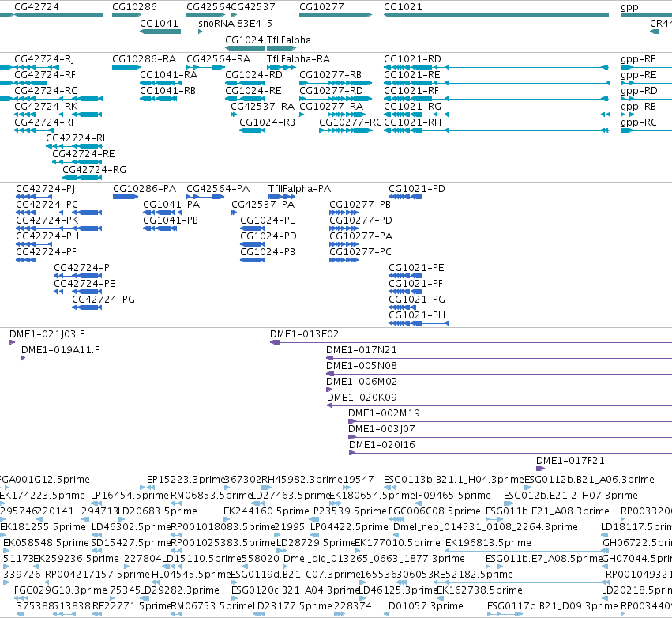Image resolution: width=672 pixels, height=618 pixels.
Task: Click clone DME1-019A11.F
Action: 61,350
